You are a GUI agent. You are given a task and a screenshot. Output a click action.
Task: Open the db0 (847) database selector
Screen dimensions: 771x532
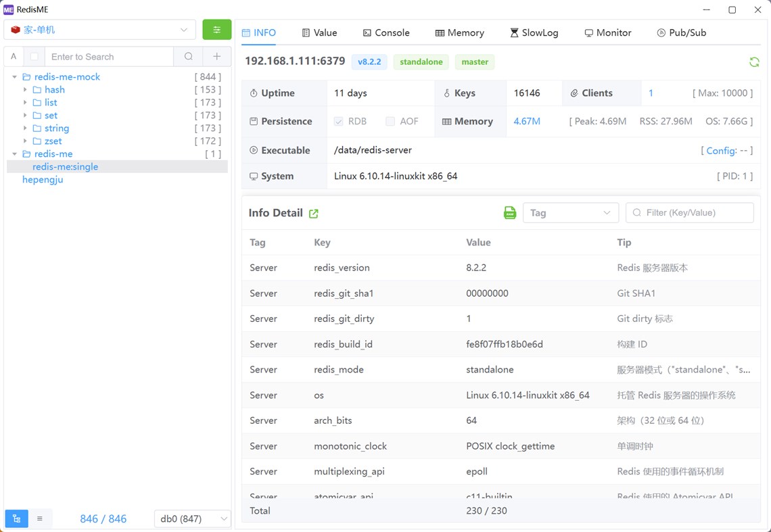(x=192, y=518)
